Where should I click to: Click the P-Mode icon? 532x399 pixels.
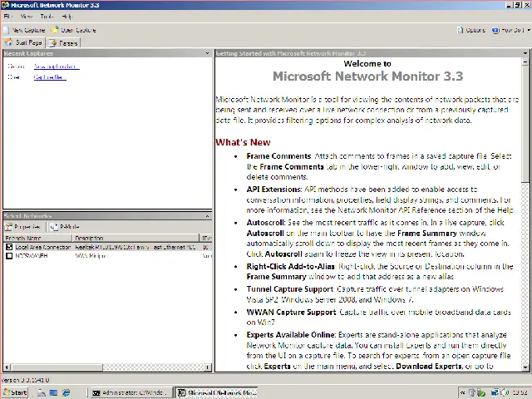54,227
